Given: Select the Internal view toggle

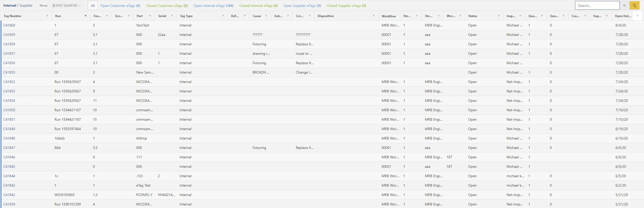Looking at the screenshot, I should point(10,6).
